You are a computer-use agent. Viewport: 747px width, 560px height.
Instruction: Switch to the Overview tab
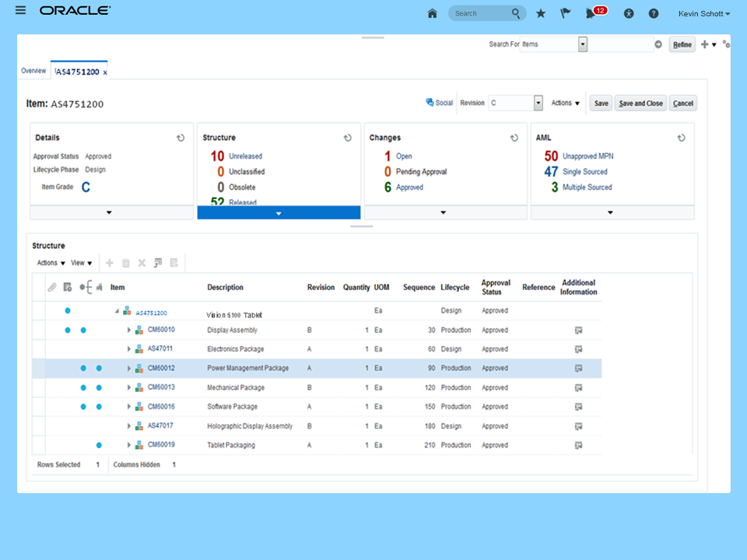click(33, 71)
